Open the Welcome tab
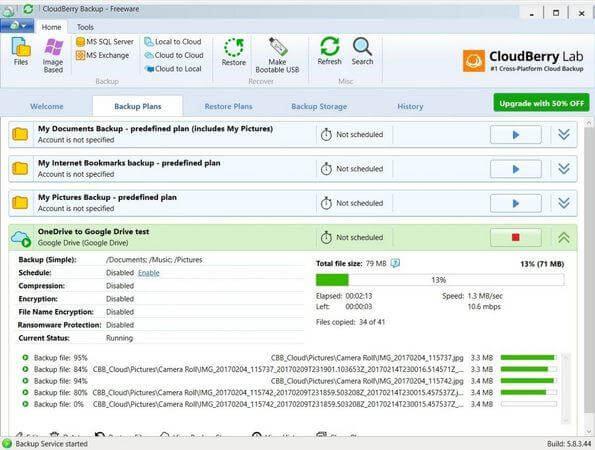The image size is (595, 450). coord(47,106)
